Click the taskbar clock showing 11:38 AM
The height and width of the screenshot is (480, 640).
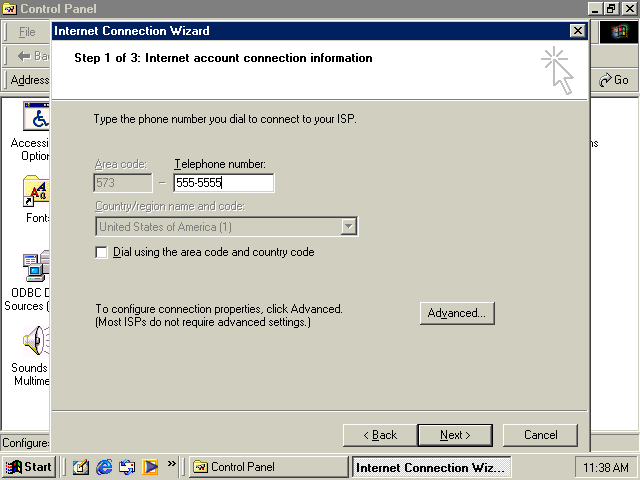(x=605, y=467)
